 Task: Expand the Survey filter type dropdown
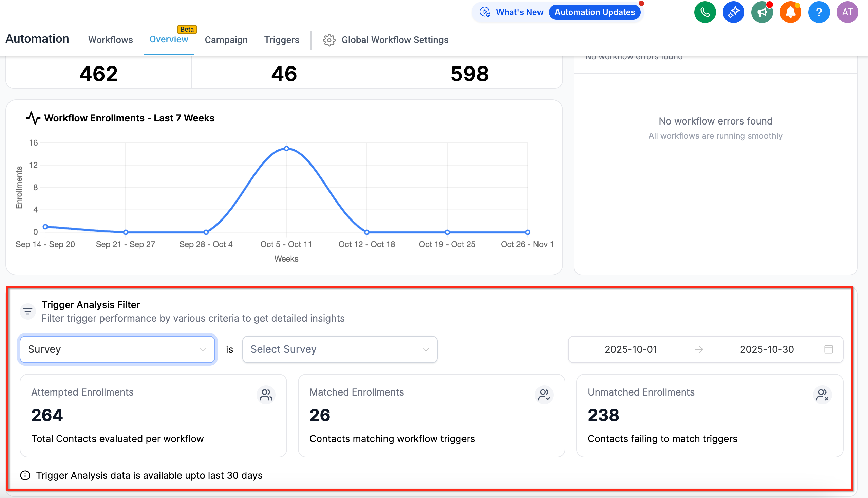tap(117, 349)
